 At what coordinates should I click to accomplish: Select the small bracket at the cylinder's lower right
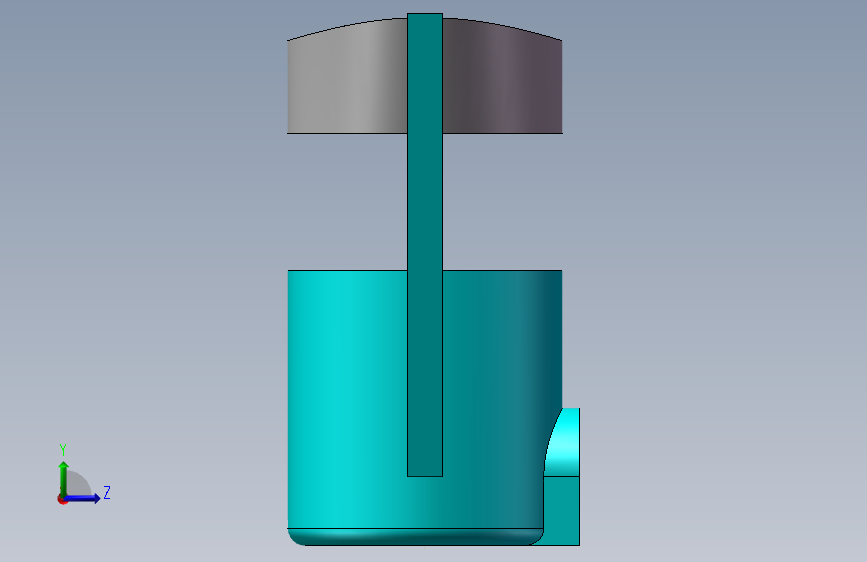pos(562,477)
